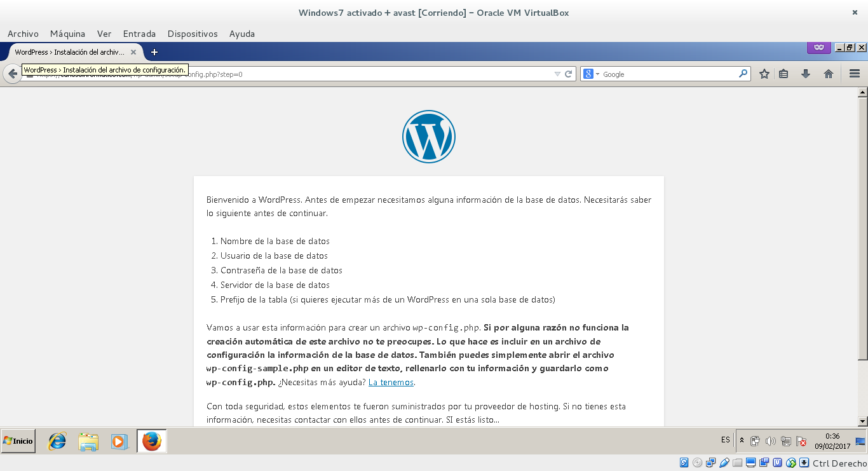
Task: Open the Firefox downloads arrow
Action: pos(806,74)
